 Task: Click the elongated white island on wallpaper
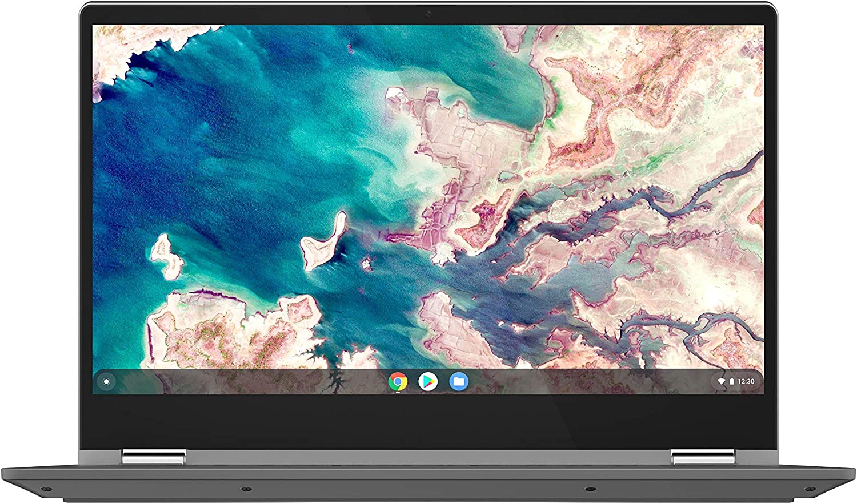tap(323, 241)
